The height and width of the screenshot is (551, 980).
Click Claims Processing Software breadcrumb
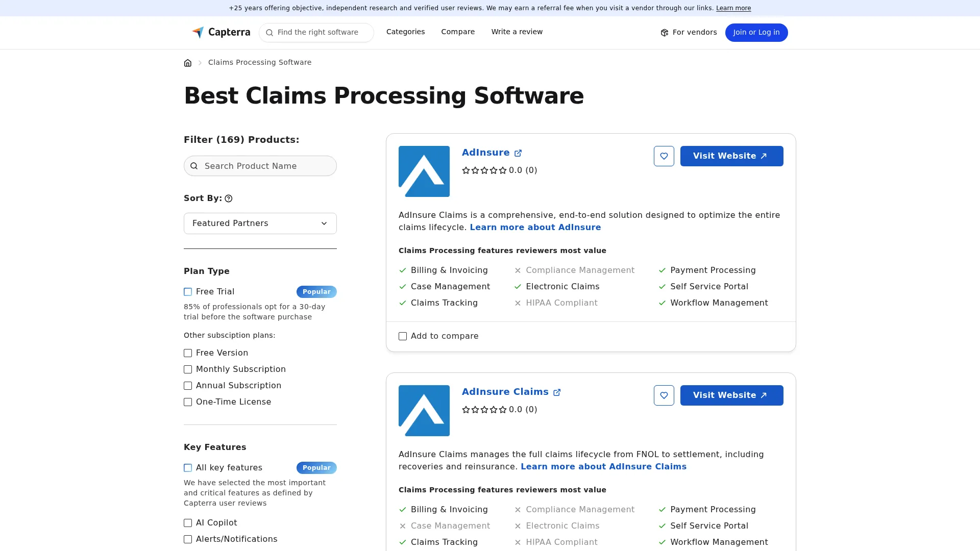[x=259, y=62]
